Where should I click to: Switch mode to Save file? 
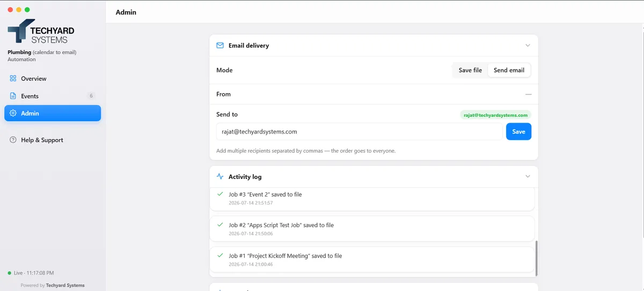(x=470, y=70)
